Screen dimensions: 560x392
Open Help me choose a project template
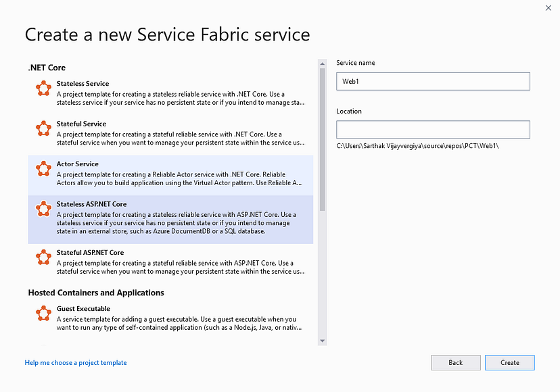(x=75, y=362)
